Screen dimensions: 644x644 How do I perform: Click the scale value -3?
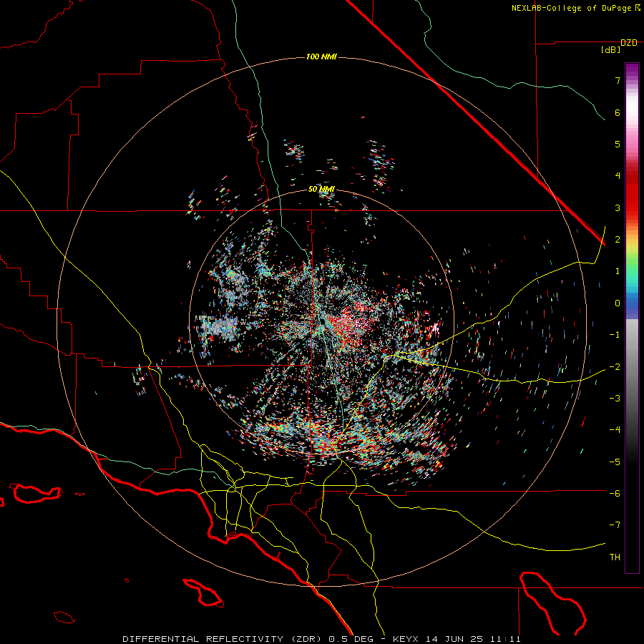615,398
